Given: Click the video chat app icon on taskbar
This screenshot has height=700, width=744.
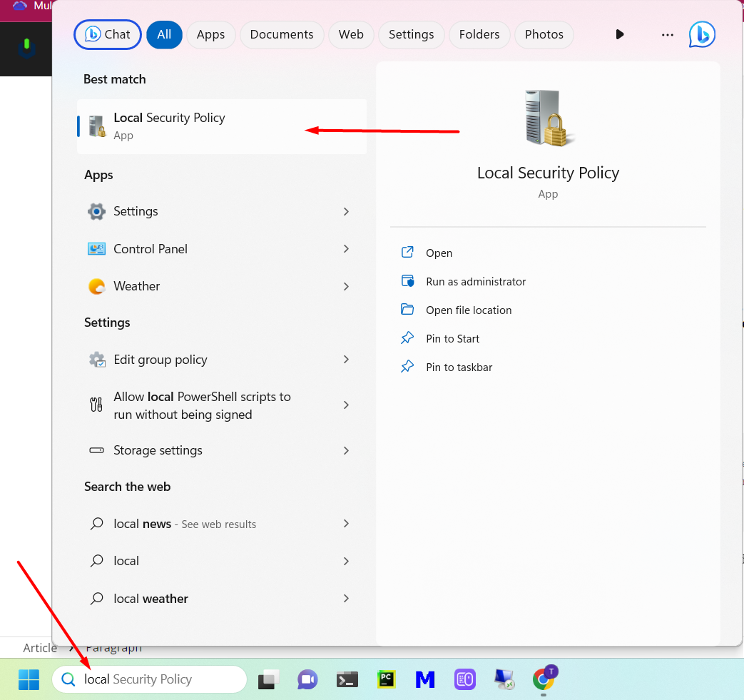Looking at the screenshot, I should (307, 679).
